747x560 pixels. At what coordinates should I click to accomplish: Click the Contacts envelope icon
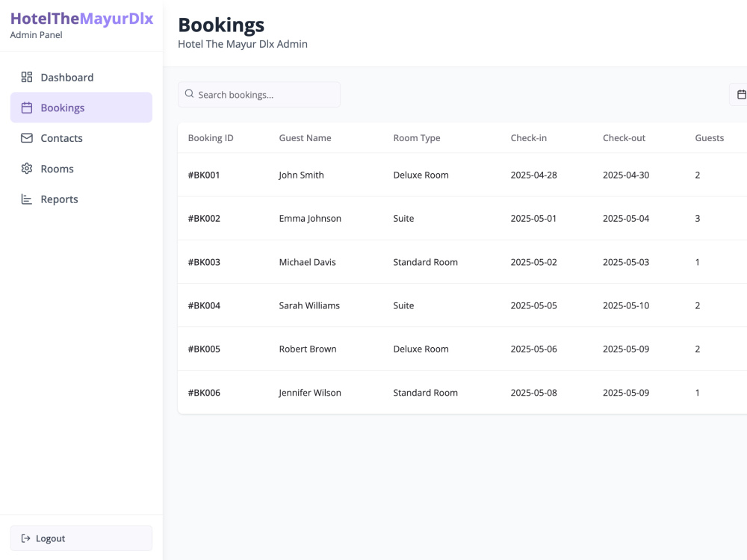click(27, 138)
